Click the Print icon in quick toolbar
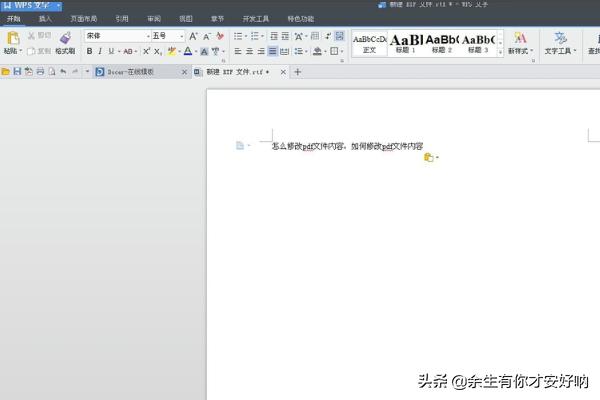 (x=40, y=72)
